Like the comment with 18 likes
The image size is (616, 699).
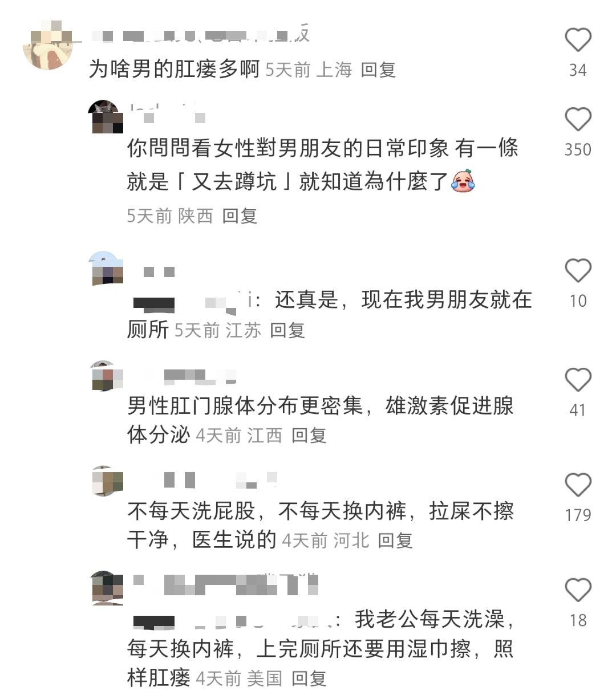click(578, 590)
